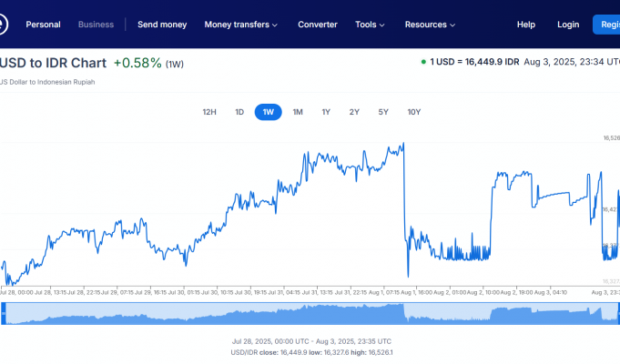The image size is (620, 364).
Task: Click the Xe logo icon
Action: [x=4, y=25]
